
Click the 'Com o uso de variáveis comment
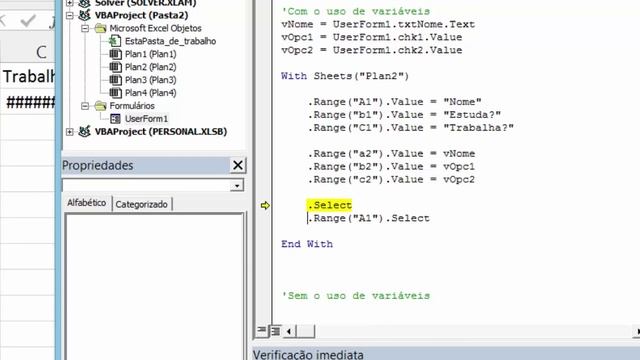[356, 11]
